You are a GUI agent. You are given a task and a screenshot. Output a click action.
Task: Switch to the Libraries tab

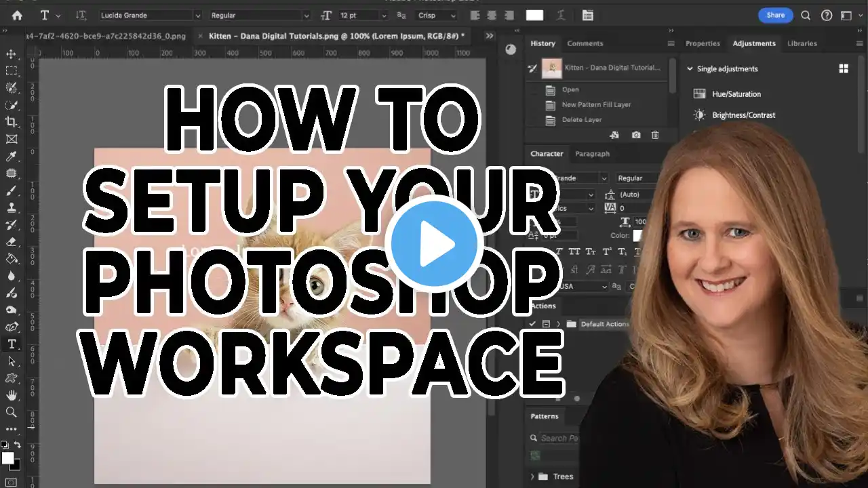[802, 43]
